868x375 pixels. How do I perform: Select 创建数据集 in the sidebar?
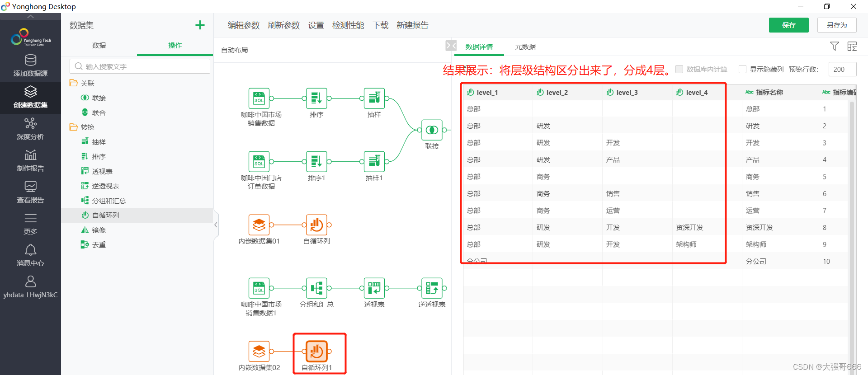[30, 98]
